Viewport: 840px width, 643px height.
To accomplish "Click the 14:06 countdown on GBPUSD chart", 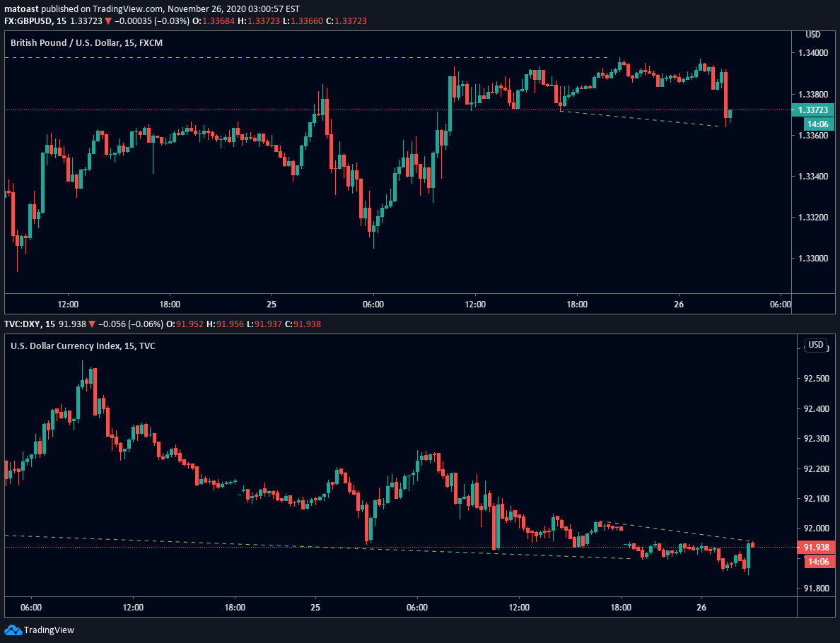I will click(819, 124).
